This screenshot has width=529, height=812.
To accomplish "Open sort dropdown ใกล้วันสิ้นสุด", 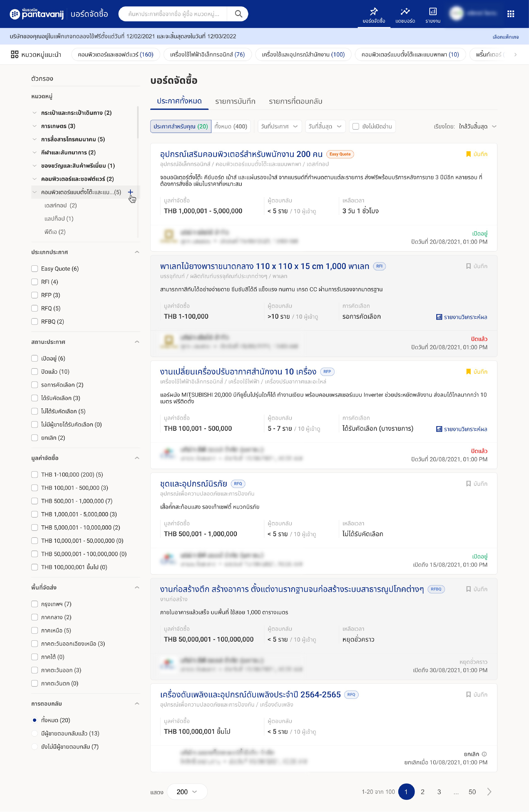I will click(477, 126).
